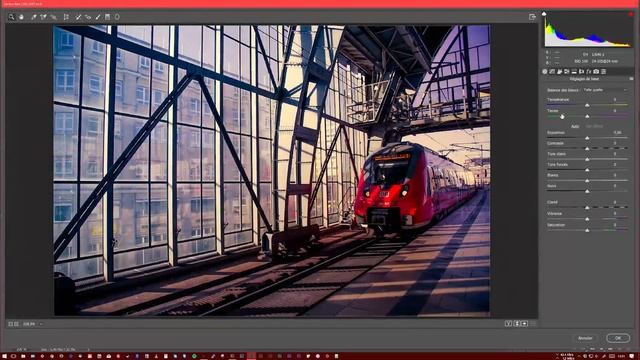Toggle current panel settings icon
This screenshot has height=360, width=640.
(533, 324)
